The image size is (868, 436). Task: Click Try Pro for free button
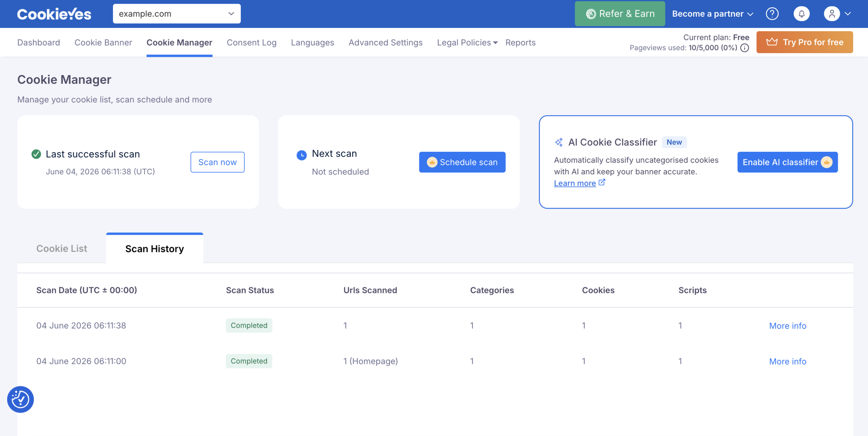(805, 42)
